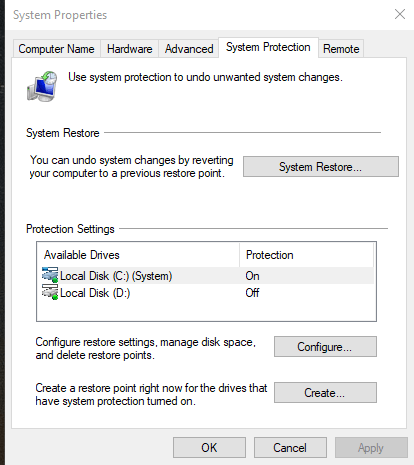Select the Local Disk (C:) (System) row
414x465 pixels.
206,276
